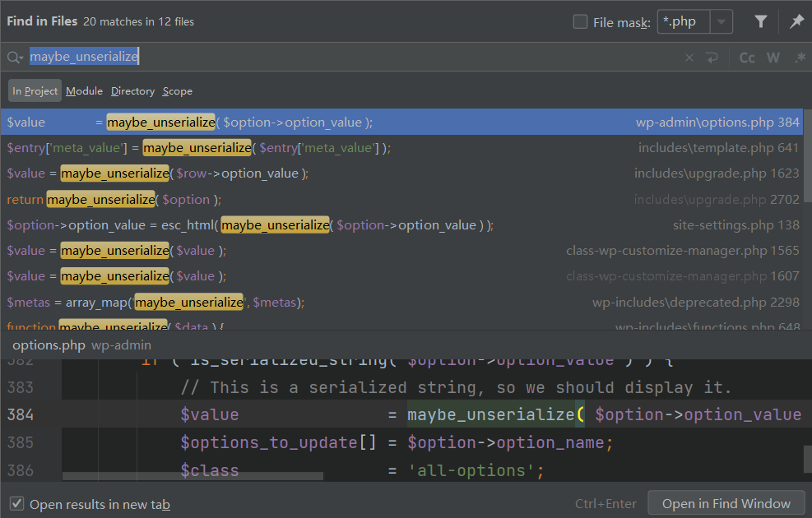This screenshot has width=812, height=518.
Task: Click the preview pane vertical scrollbar
Action: click(807, 459)
